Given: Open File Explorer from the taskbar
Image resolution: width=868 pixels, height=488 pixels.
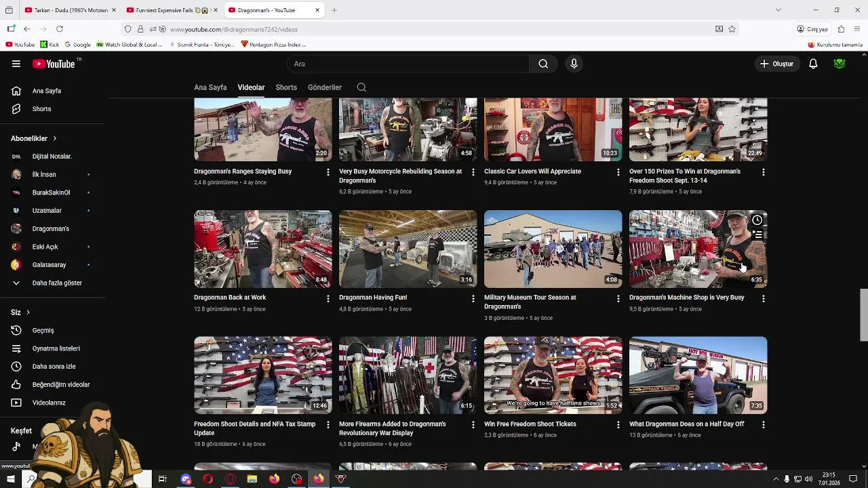Looking at the screenshot, I should [252, 479].
